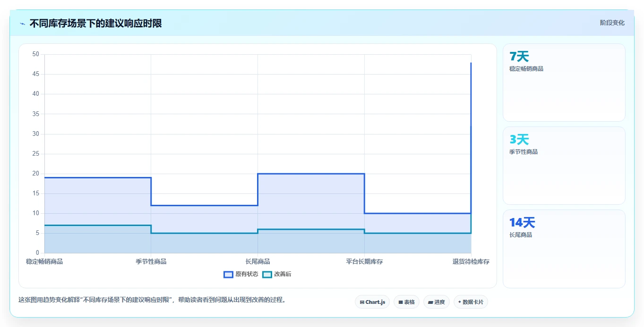Click the teal 改善后 legend color box

(x=267, y=274)
